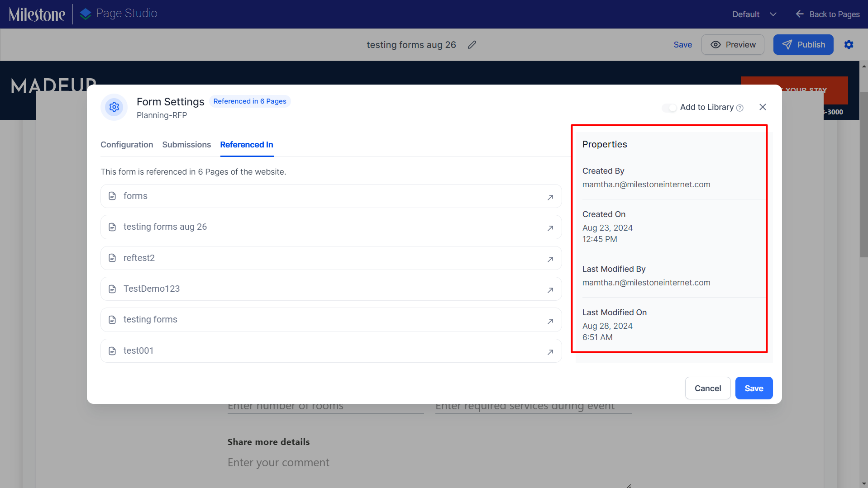Select the 'testing forms aug 26' page row
Viewport: 868px width, 488px height.
tap(331, 227)
